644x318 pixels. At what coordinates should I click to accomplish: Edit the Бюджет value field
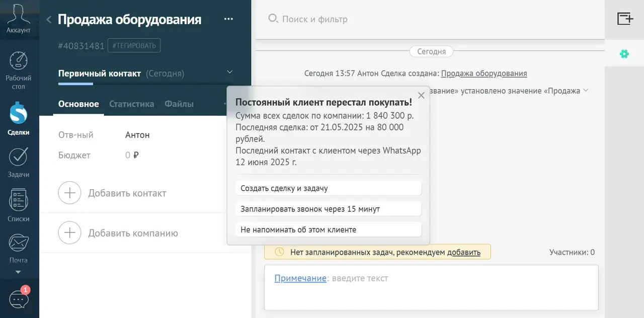click(x=132, y=155)
